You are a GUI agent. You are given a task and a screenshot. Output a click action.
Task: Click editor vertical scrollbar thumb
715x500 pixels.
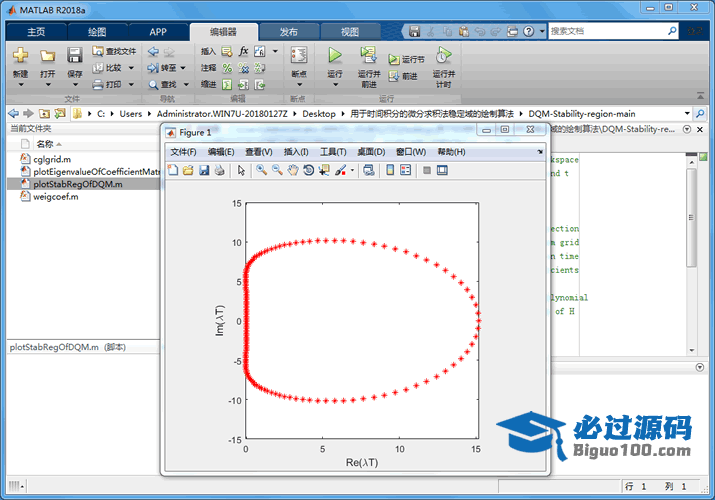click(x=691, y=217)
